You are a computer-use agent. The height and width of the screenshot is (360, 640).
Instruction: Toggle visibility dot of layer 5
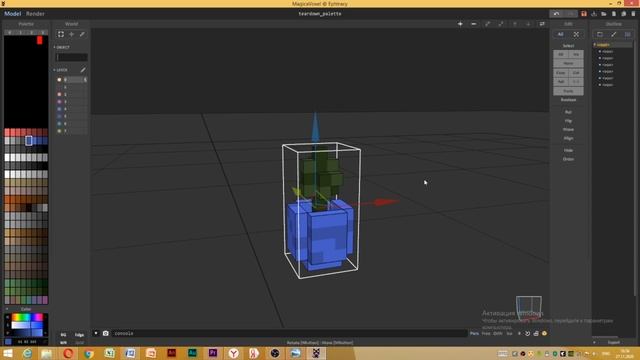[59, 116]
